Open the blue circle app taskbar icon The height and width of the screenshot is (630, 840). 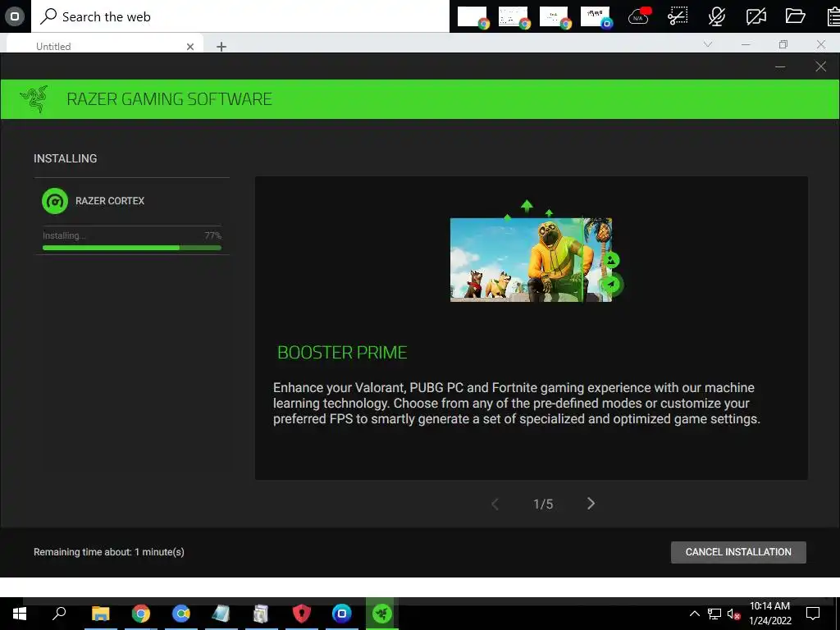tap(342, 614)
